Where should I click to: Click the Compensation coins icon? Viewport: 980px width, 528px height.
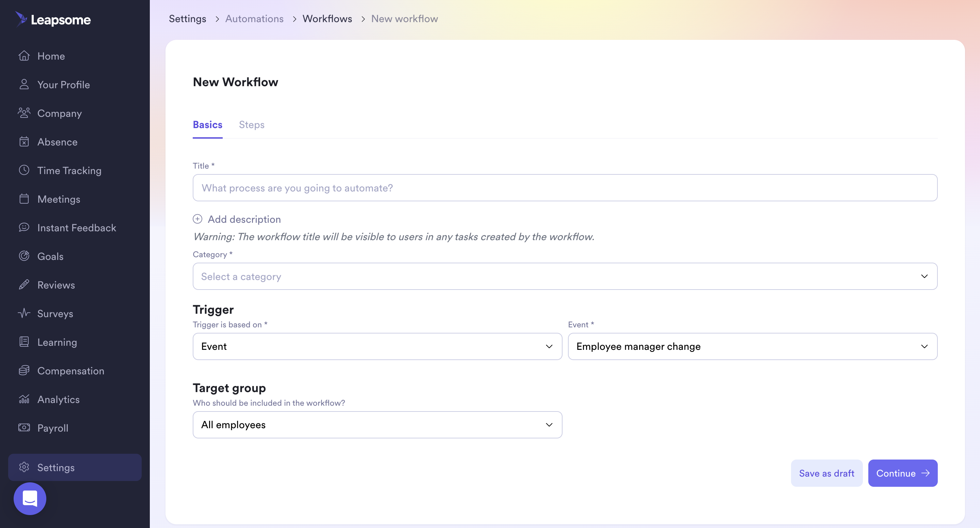point(24,370)
